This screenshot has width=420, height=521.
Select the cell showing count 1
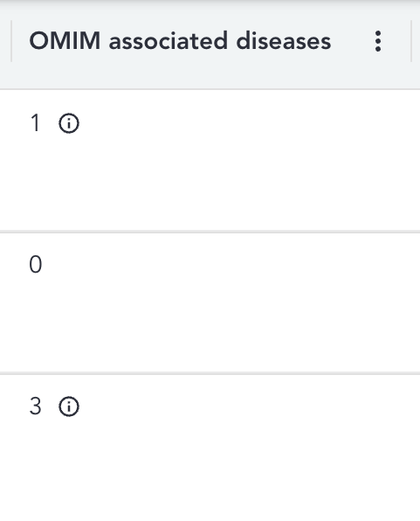210,161
